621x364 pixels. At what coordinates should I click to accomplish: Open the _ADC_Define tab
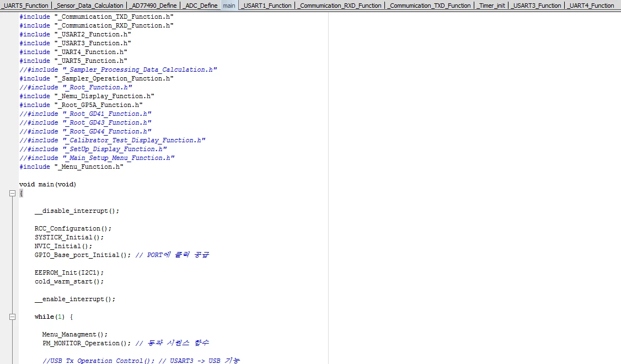click(x=200, y=6)
